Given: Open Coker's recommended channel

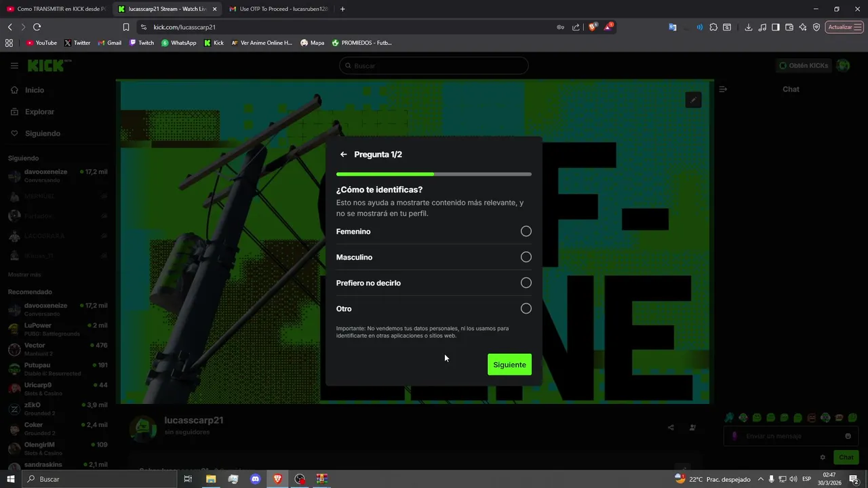Looking at the screenshot, I should [x=57, y=428].
